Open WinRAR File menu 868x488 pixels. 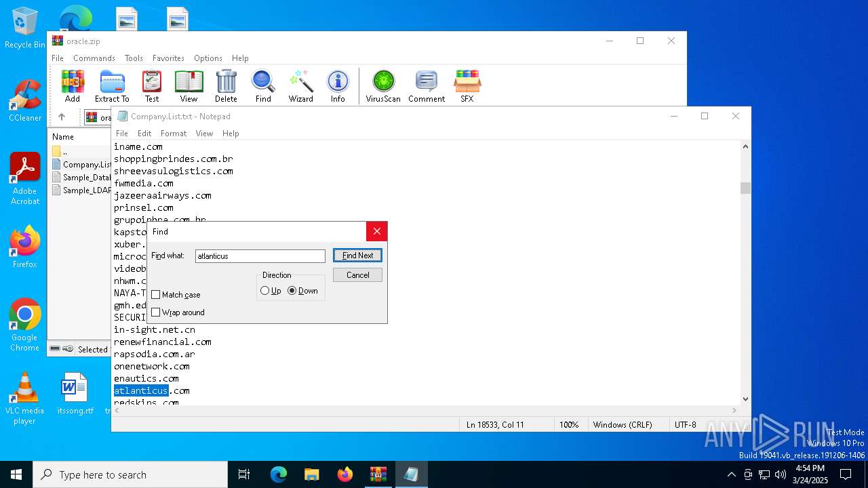coord(58,58)
